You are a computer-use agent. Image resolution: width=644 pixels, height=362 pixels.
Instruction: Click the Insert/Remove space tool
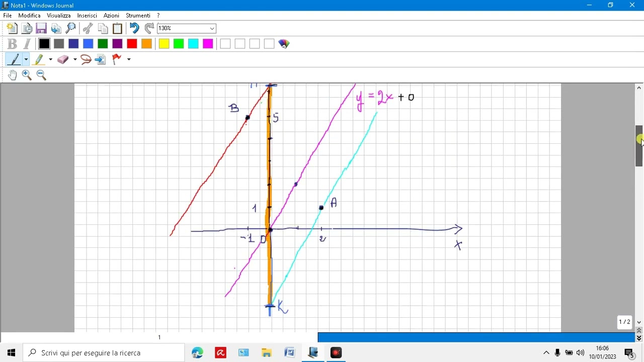[x=101, y=59]
